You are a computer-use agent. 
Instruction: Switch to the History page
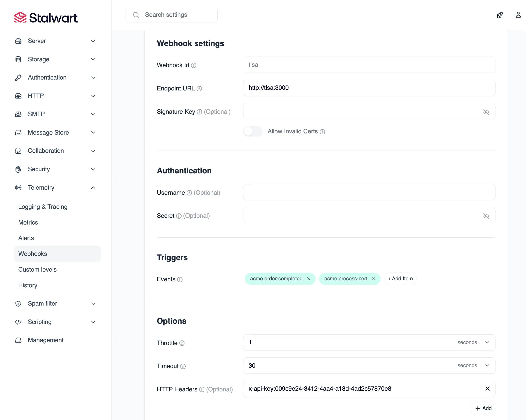pyautogui.click(x=28, y=285)
